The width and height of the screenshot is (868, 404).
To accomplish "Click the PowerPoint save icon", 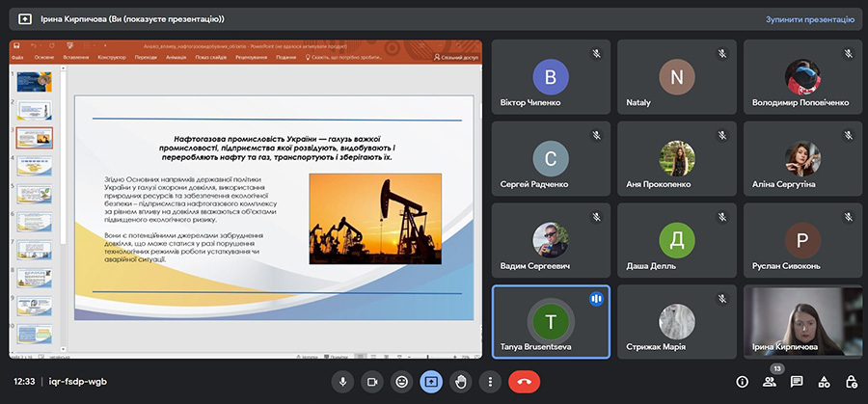I will pos(16,45).
